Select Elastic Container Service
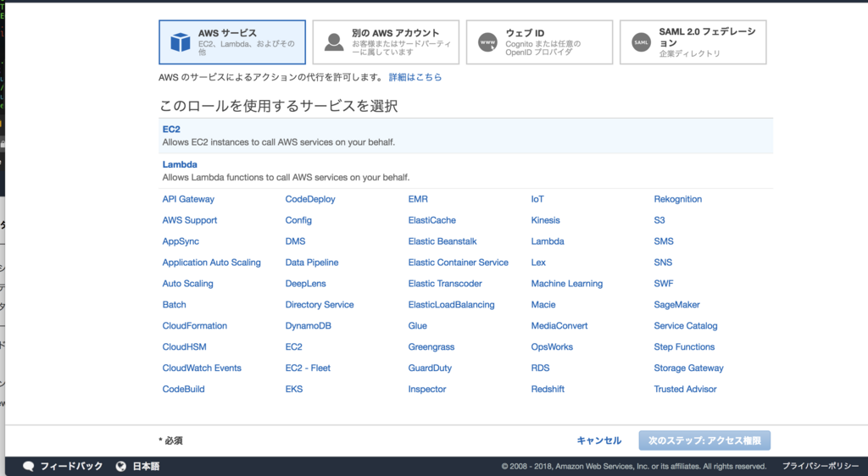Screen dimensions: 868x476 pyautogui.click(x=459, y=263)
